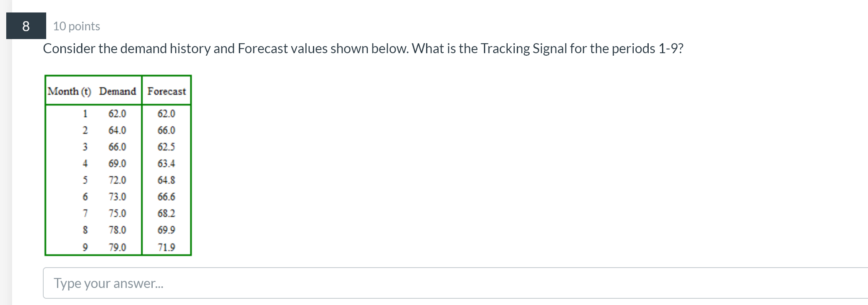Click the forecast value 69.9 in row 8

pyautogui.click(x=167, y=230)
